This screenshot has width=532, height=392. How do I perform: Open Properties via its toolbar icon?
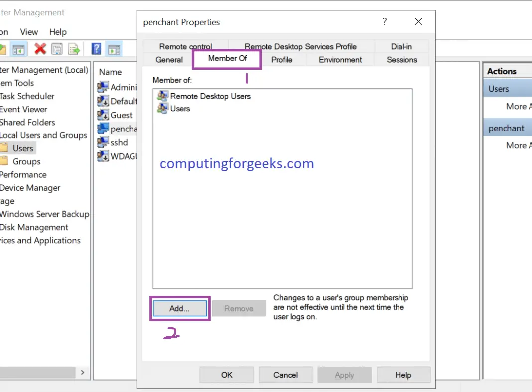57,48
